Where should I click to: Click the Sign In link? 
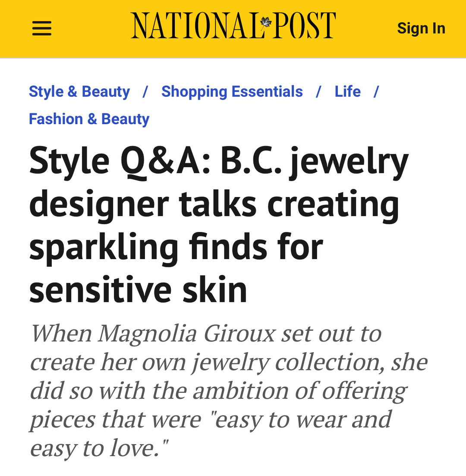(x=421, y=28)
